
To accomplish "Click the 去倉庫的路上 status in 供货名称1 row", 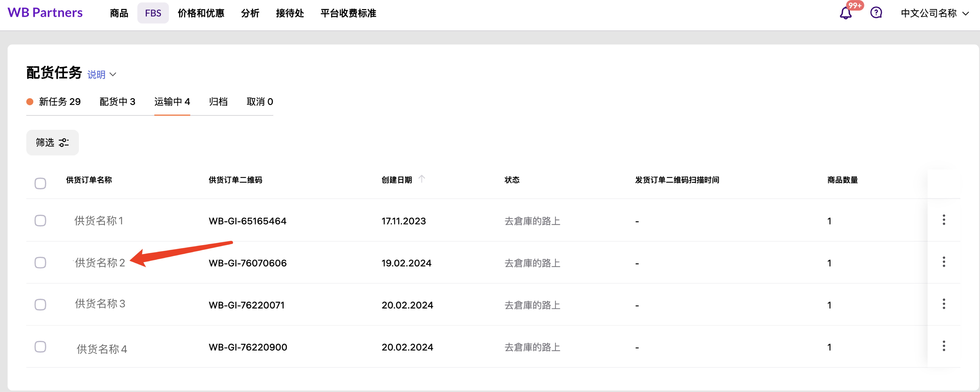I will pyautogui.click(x=533, y=221).
